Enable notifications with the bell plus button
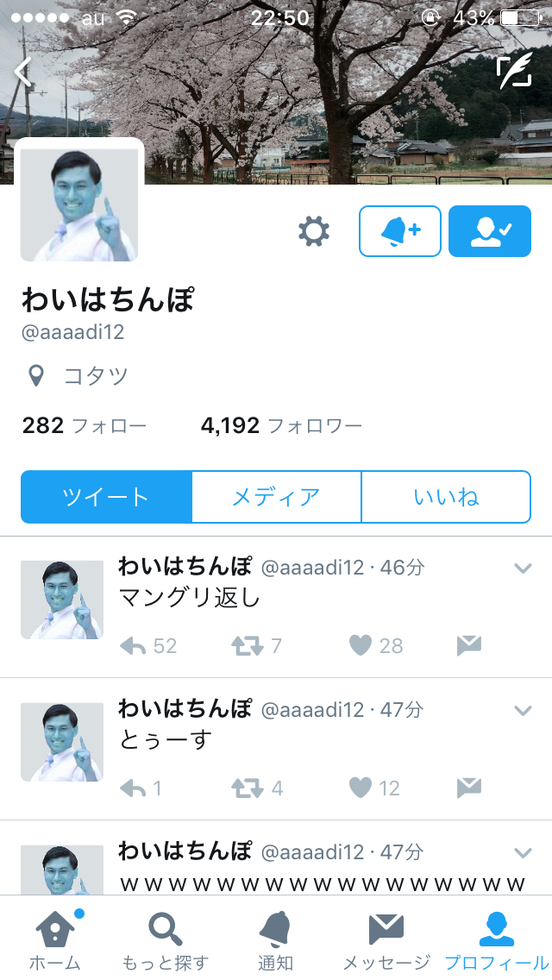This screenshot has width=552, height=980. (400, 231)
